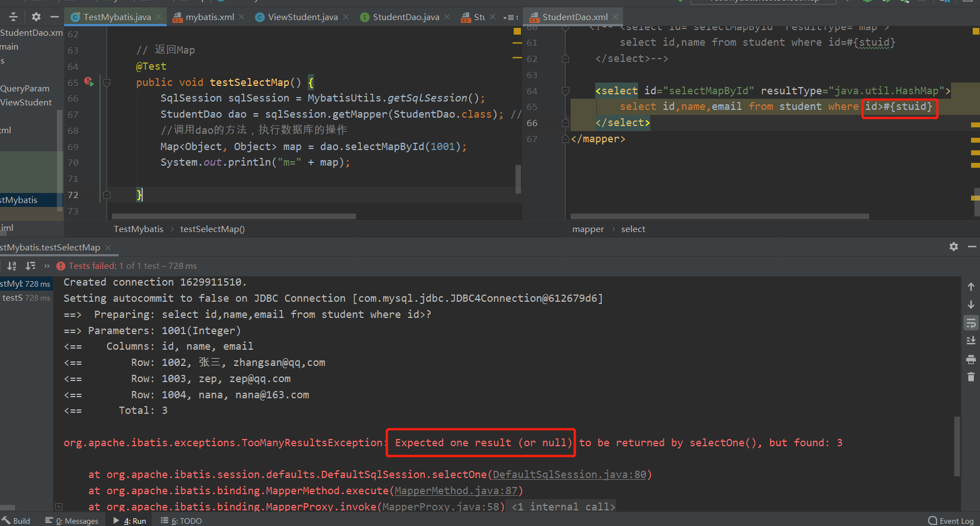
Task: Expand 1 internal call fold
Action: (x=563, y=506)
